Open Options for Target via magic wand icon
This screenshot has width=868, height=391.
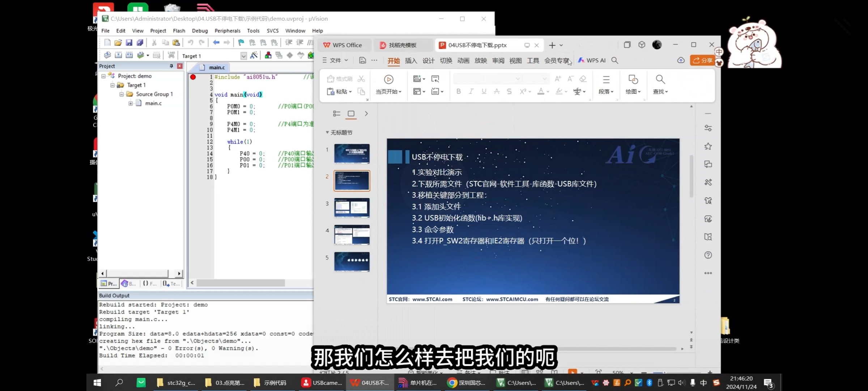(254, 55)
